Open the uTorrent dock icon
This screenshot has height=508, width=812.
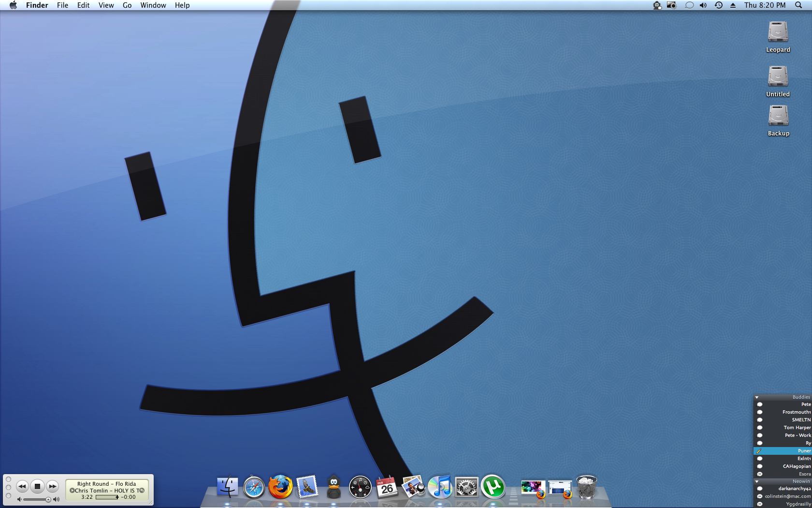point(493,487)
